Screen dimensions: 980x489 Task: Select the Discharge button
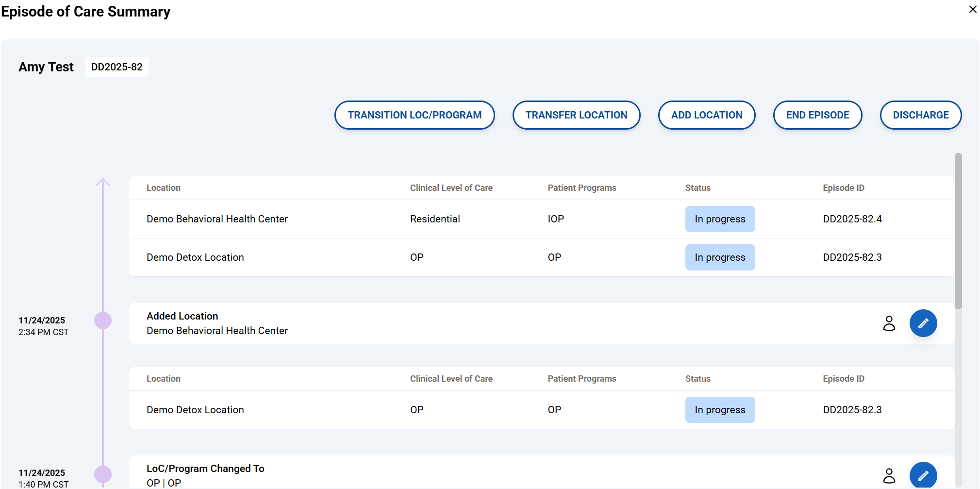[920, 115]
